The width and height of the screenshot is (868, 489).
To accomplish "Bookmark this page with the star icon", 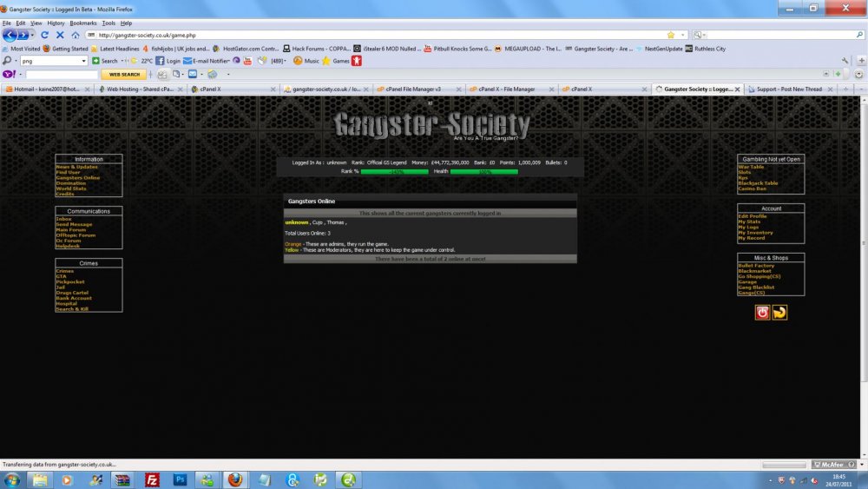I will pos(670,35).
